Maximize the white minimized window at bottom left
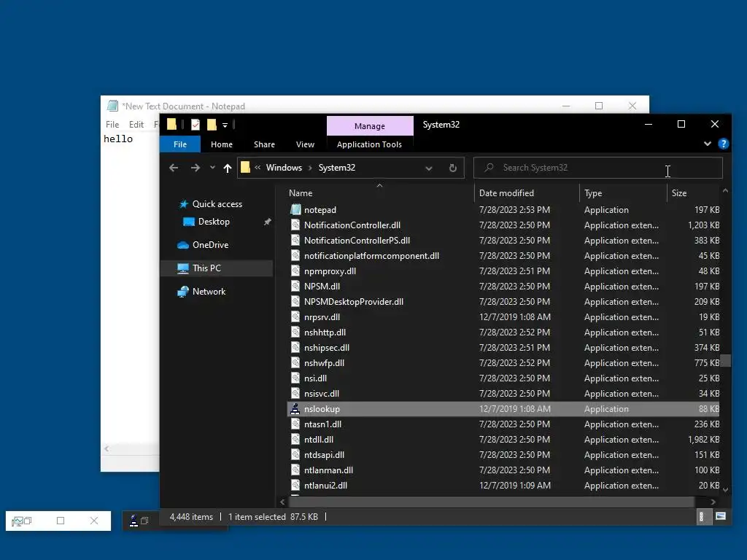The height and width of the screenshot is (560, 747). pos(61,521)
